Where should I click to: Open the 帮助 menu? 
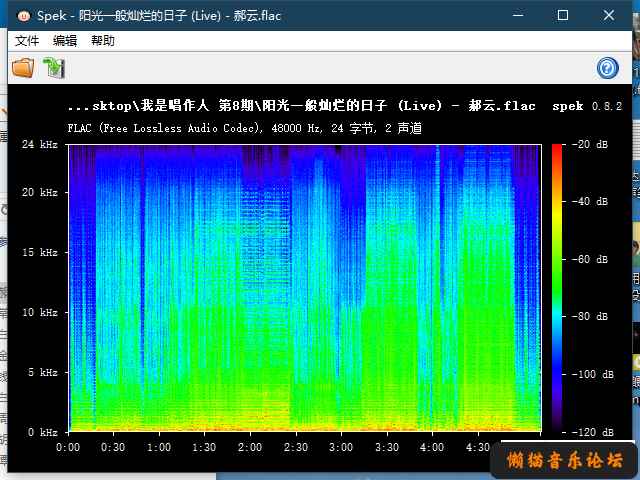[x=102, y=41]
